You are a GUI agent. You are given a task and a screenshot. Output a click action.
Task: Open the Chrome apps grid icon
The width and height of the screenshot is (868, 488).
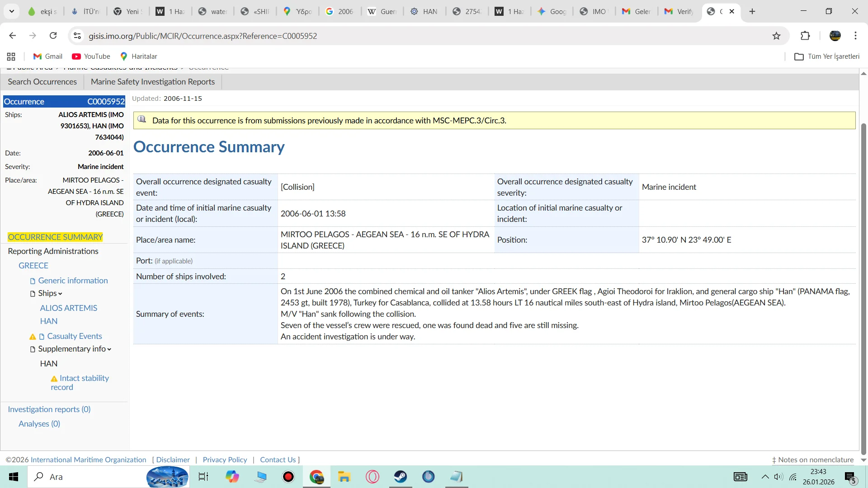[x=11, y=56]
